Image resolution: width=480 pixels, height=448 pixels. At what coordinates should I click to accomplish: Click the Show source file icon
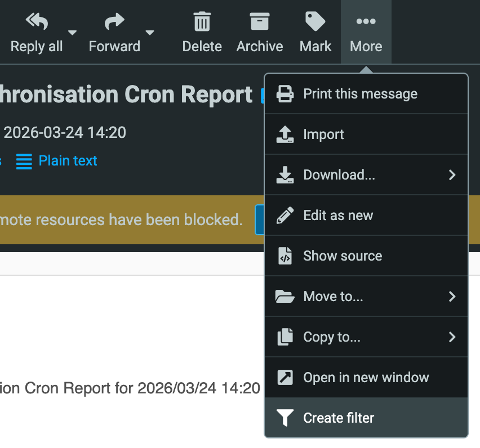point(285,256)
